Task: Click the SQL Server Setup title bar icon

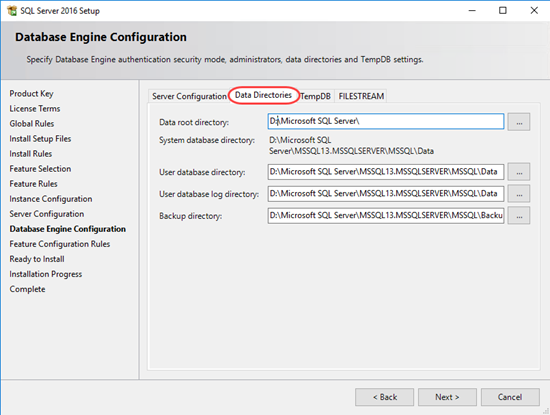Action: point(12,11)
